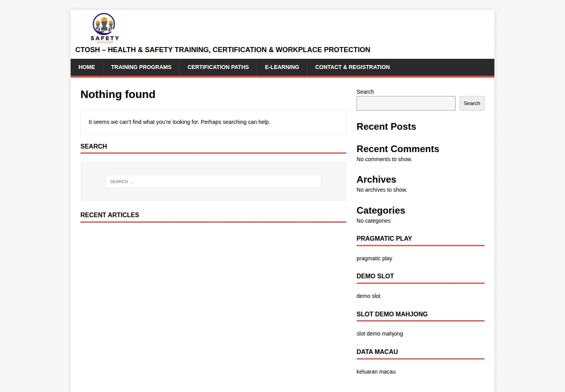565x392 pixels.
Task: Open the demo slot link
Action: tap(368, 296)
